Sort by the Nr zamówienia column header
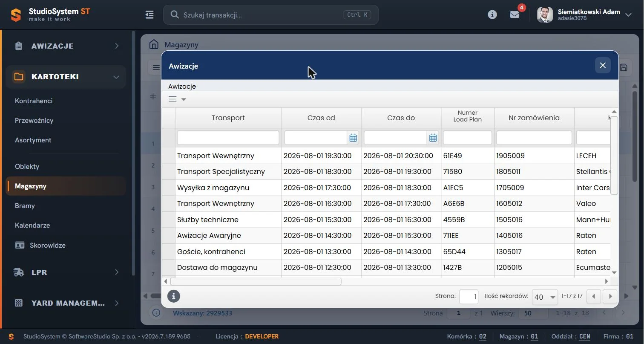Viewport: 644px width, 344px height. pos(534,118)
